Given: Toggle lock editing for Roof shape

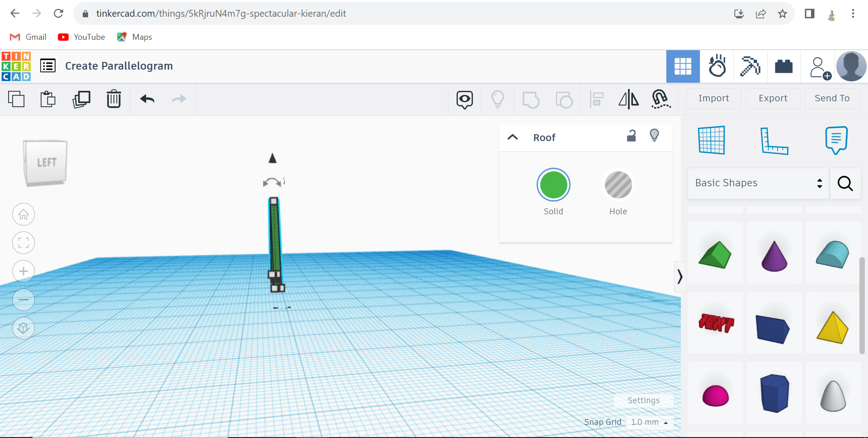Looking at the screenshot, I should 631,136.
